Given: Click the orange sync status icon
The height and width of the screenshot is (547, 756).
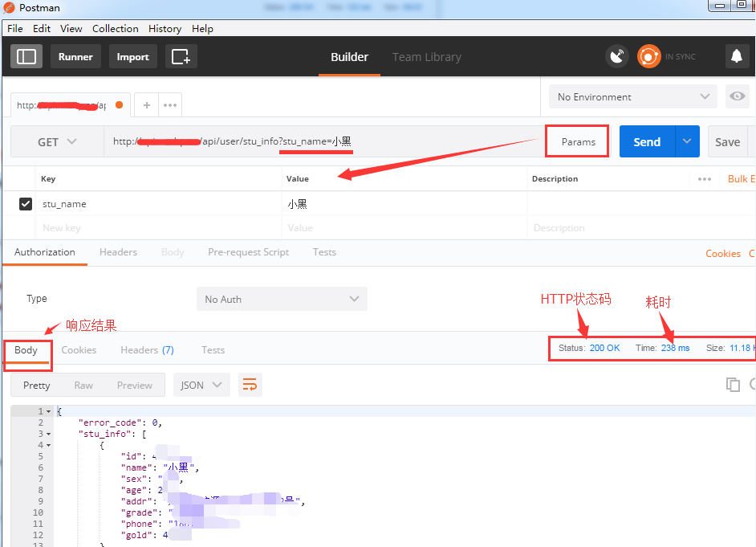Looking at the screenshot, I should 648,56.
